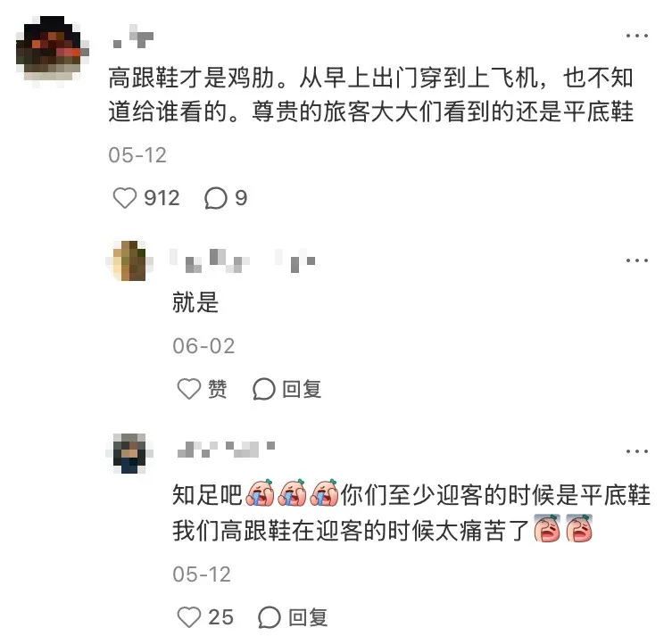Open replies bubble showing 9 comments
Screen dimensions: 672x636
pos(216,198)
